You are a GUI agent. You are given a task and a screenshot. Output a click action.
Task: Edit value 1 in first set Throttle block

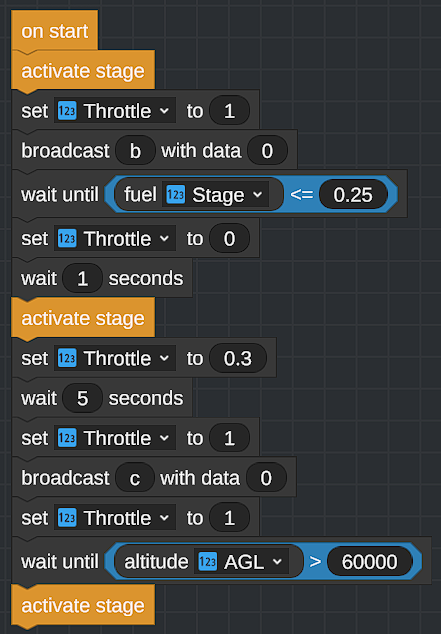[x=229, y=110]
